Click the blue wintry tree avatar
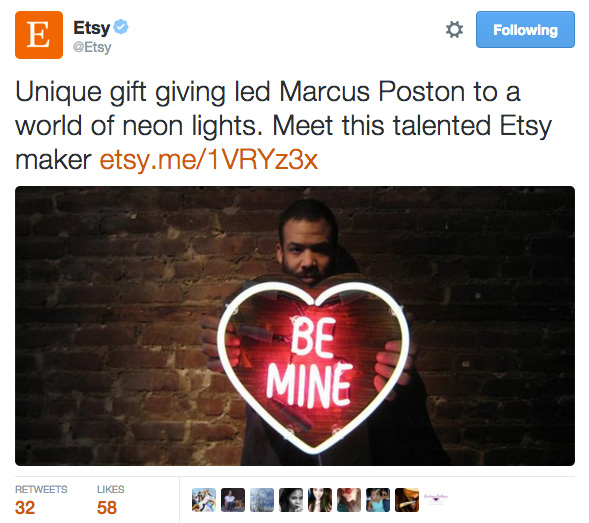Viewport: 589px width, 523px height. click(262, 500)
